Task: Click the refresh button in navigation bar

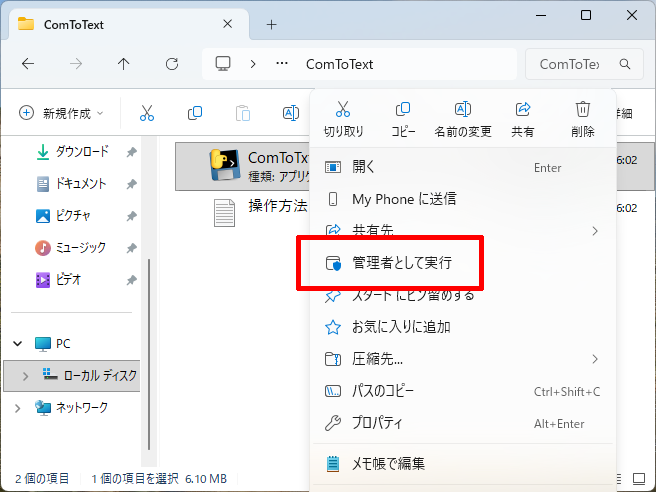Action: [x=172, y=64]
